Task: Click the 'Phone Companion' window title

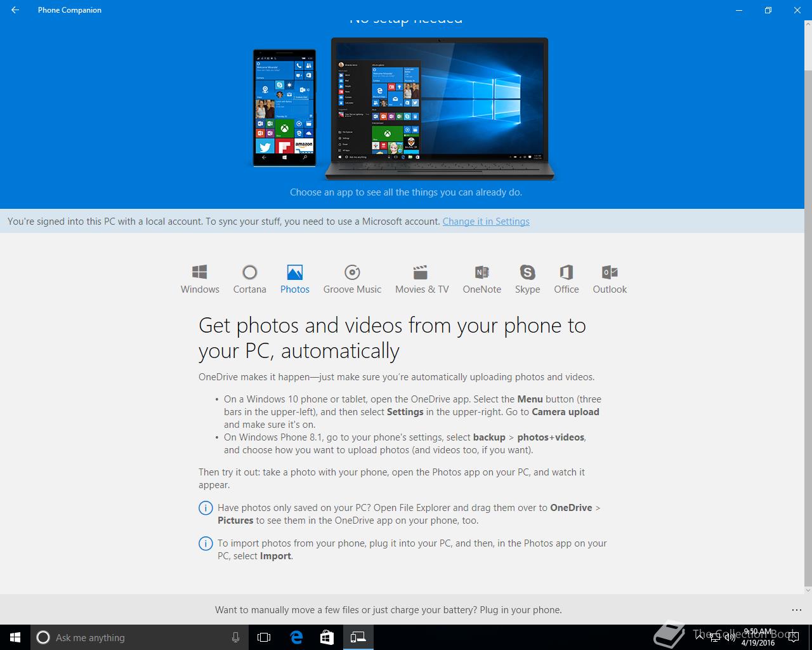Action: coord(70,10)
